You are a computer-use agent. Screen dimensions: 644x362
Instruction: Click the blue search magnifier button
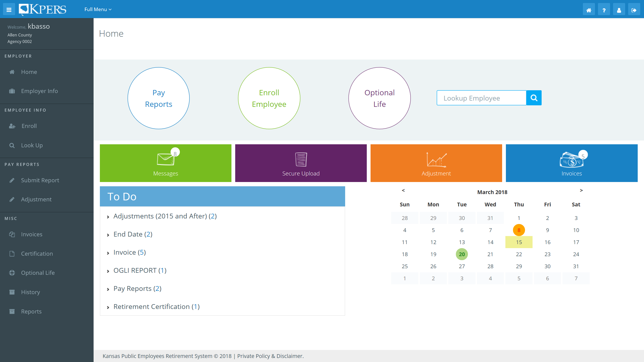click(x=534, y=98)
